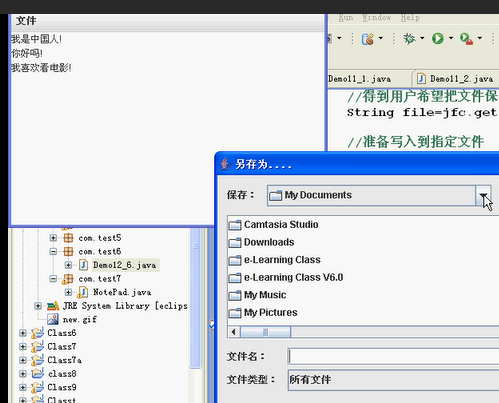This screenshot has height=403, width=499.
Task: Select NotePad.java in package explorer
Action: coord(122,292)
